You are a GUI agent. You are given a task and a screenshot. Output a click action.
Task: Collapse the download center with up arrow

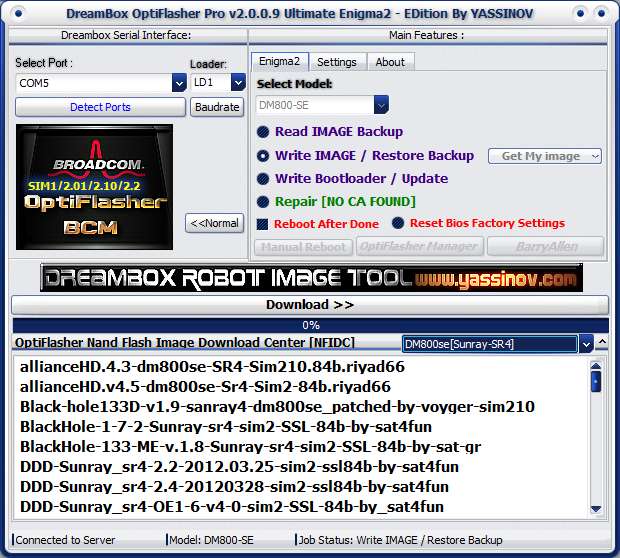click(602, 342)
